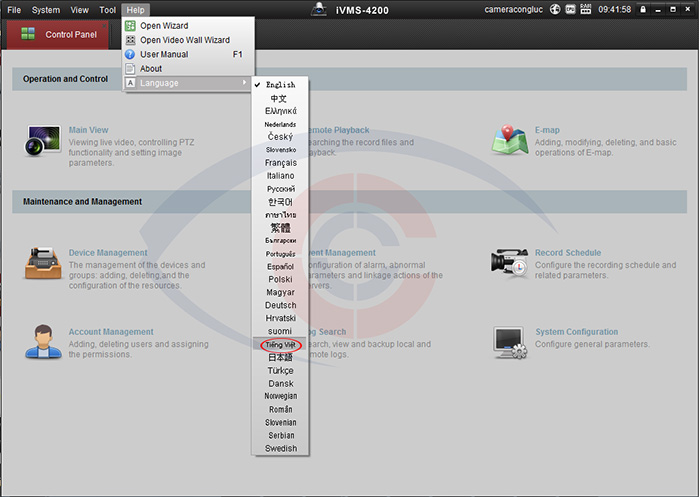Viewport: 700px width, 497px height.
Task: Open the System menu
Action: pos(46,10)
